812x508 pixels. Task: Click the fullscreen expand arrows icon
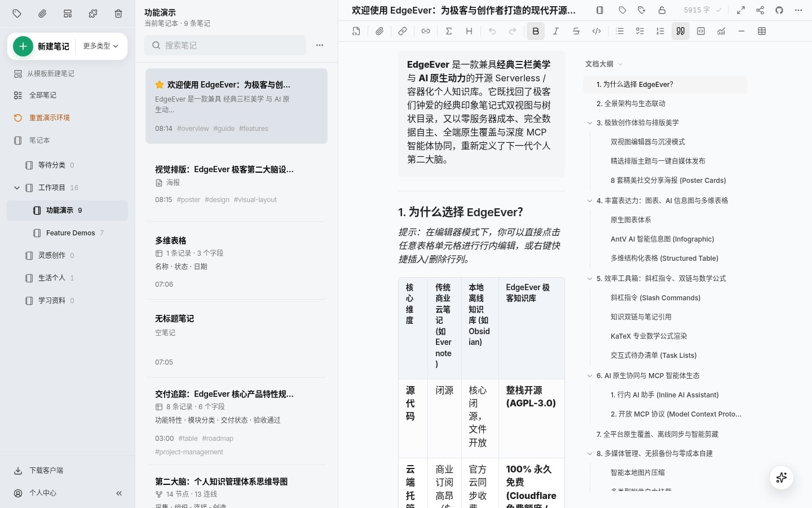tap(741, 10)
